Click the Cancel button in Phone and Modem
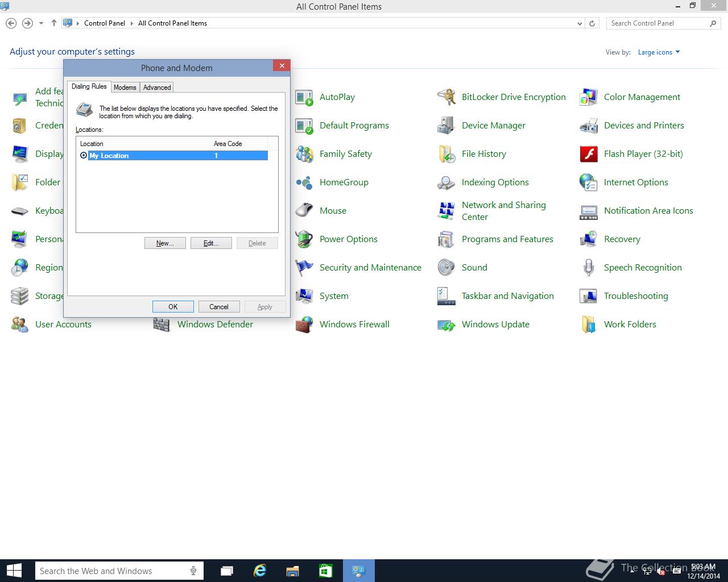Viewport: 728px width, 582px height. pos(219,307)
